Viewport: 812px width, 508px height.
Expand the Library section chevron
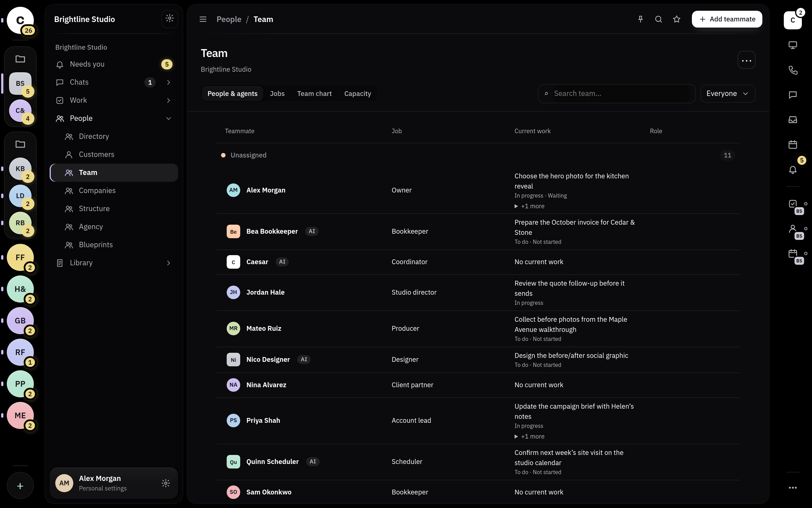coord(168,263)
